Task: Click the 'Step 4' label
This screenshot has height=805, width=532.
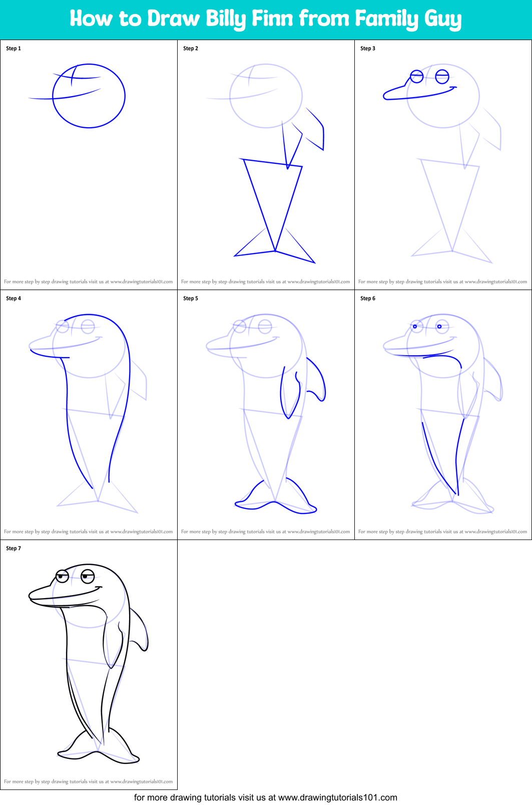Action: point(14,299)
